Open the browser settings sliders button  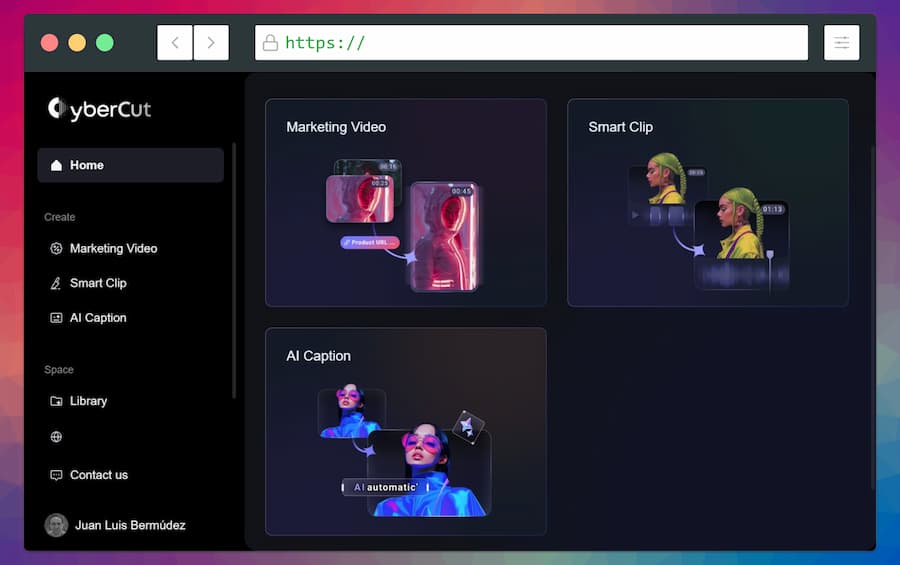(x=841, y=42)
